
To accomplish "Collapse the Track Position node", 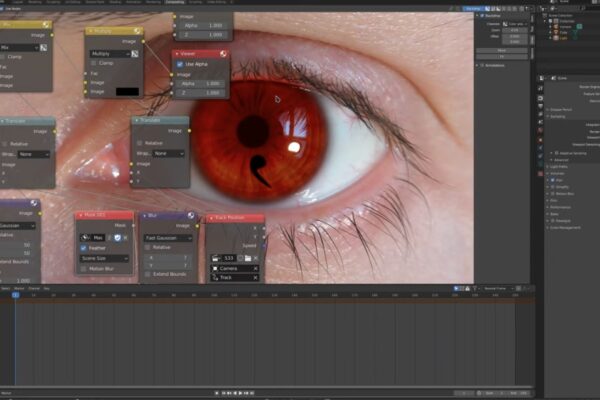I will (x=211, y=218).
